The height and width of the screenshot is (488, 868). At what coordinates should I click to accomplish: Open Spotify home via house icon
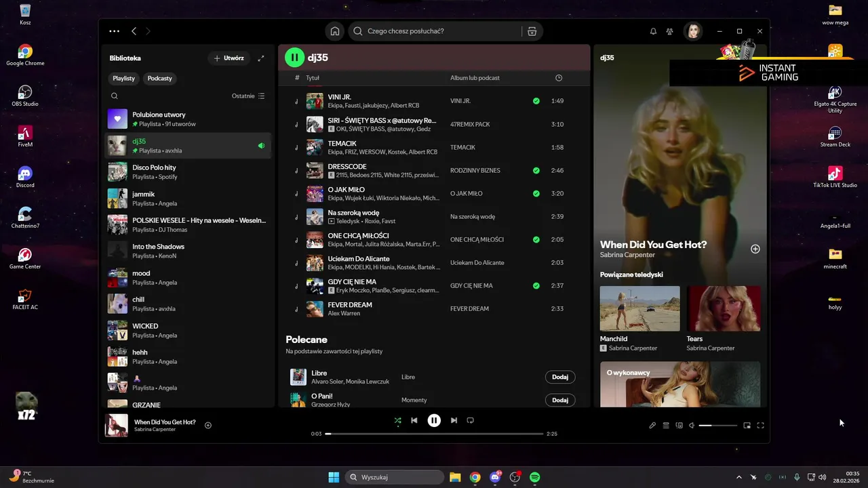point(334,31)
